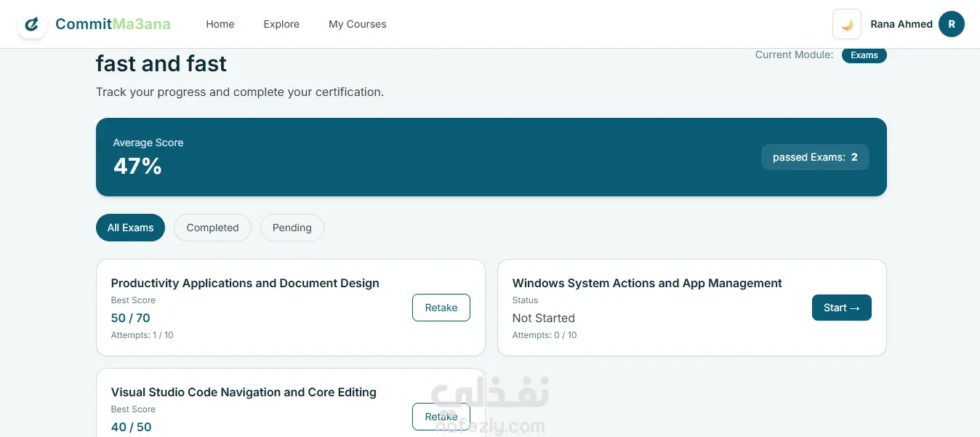Click the Not Started status text
Screen dimensions: 980x437
(544, 318)
